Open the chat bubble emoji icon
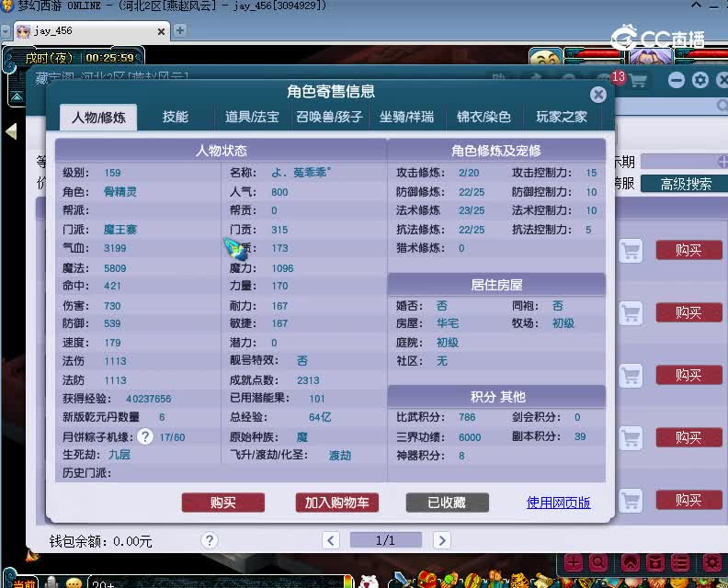 74,582
